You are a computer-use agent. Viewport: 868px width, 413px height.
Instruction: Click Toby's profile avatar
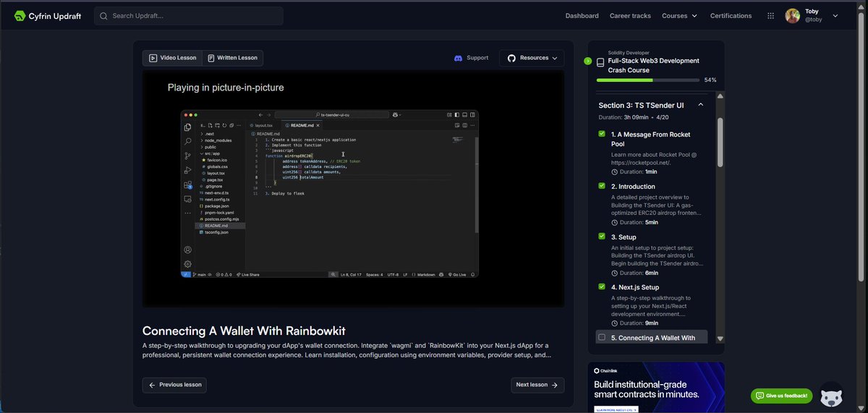[793, 16]
